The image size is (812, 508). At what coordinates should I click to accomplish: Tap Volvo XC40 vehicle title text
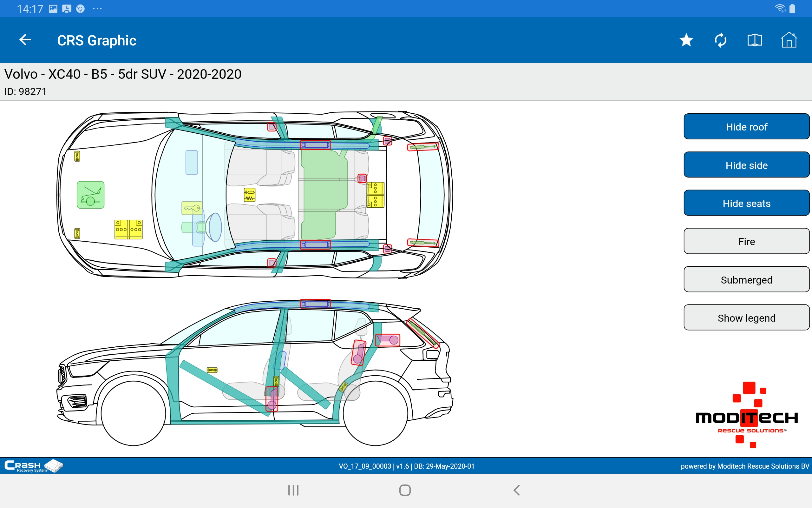pos(123,74)
